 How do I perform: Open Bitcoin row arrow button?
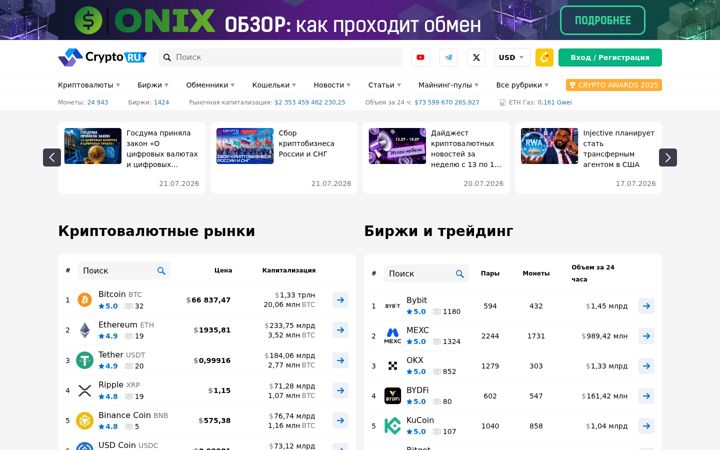click(340, 300)
